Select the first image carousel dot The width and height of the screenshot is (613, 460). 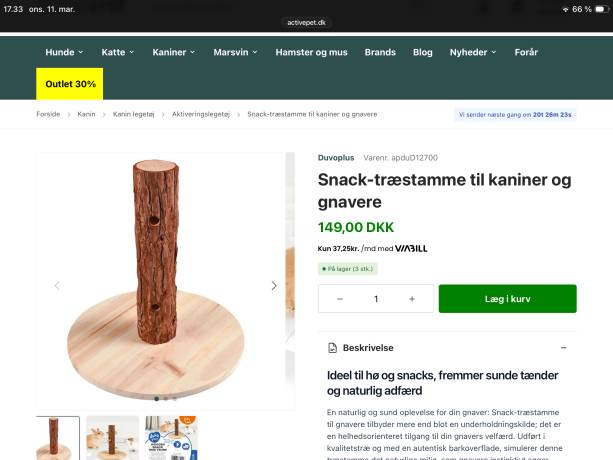(x=157, y=399)
